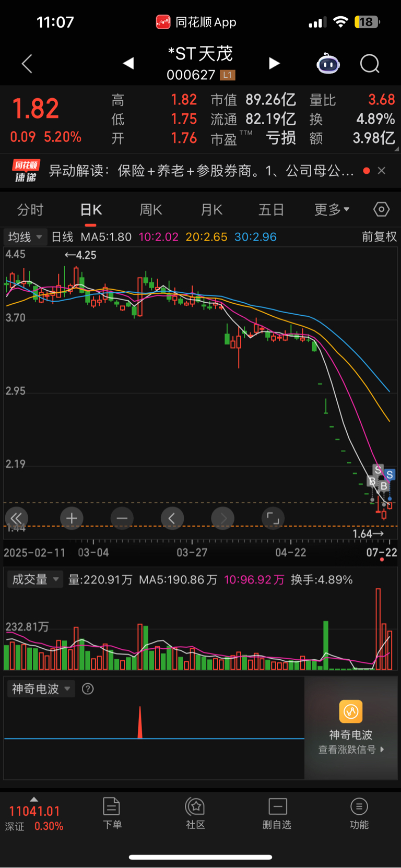Image resolution: width=401 pixels, height=868 pixels.
Task: Tap the tallest red volume bar
Action: click(378, 629)
